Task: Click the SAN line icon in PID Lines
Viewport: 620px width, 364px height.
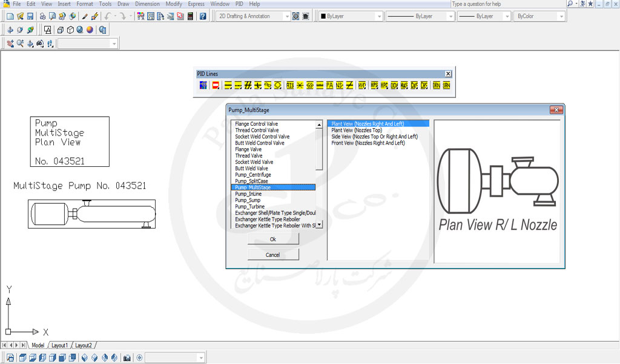Action: [446, 85]
